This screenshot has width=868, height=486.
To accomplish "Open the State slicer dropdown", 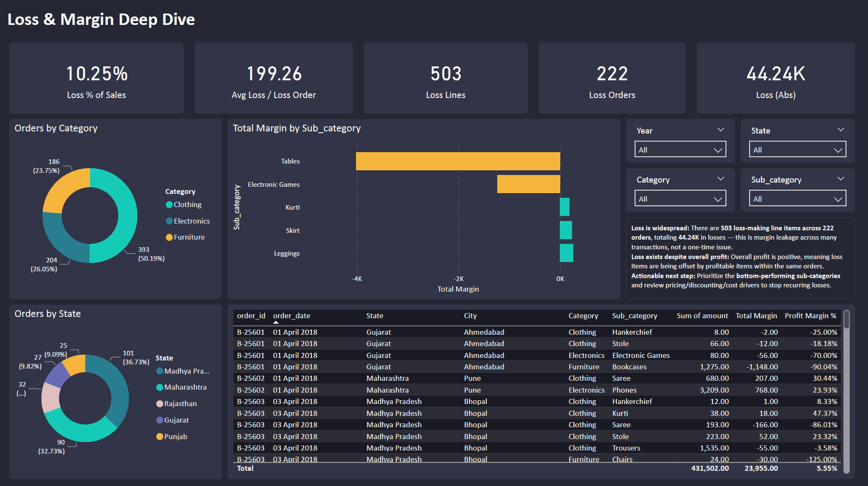I will (x=797, y=150).
